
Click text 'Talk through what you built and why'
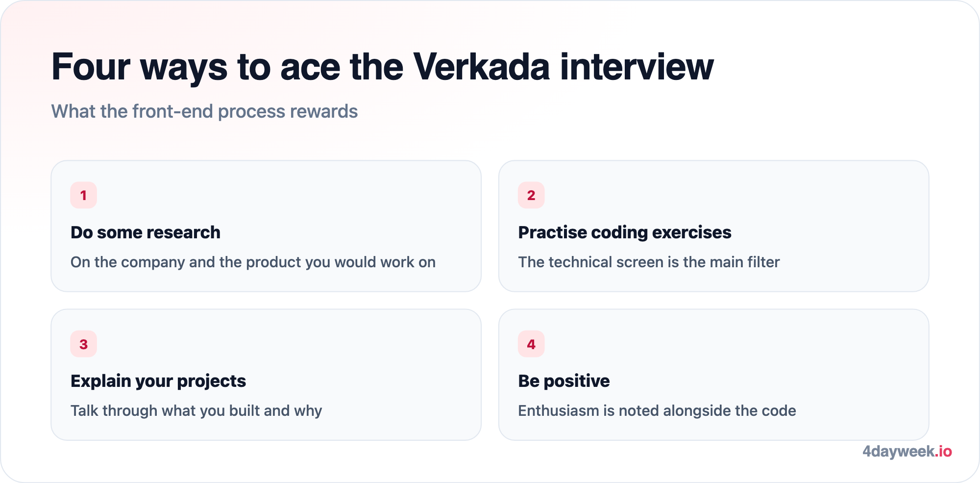tap(196, 411)
